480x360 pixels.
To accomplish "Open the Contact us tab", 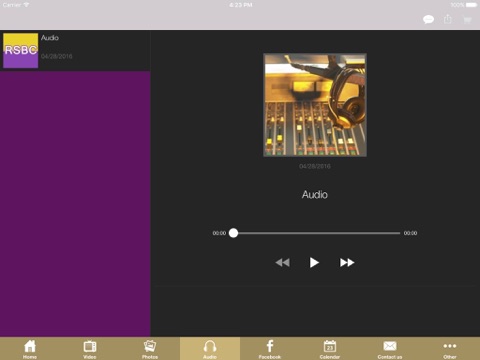I will (x=390, y=348).
